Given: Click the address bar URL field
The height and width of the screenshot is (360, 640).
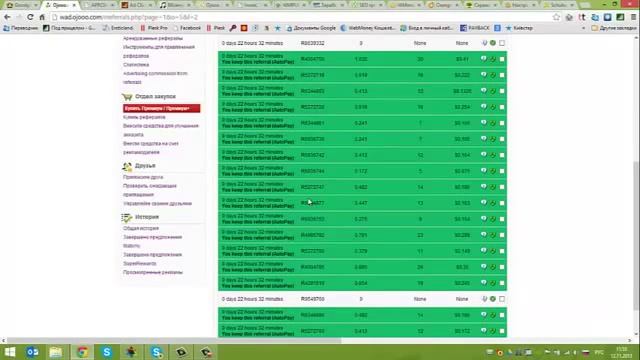Looking at the screenshot, I should click(302, 17).
